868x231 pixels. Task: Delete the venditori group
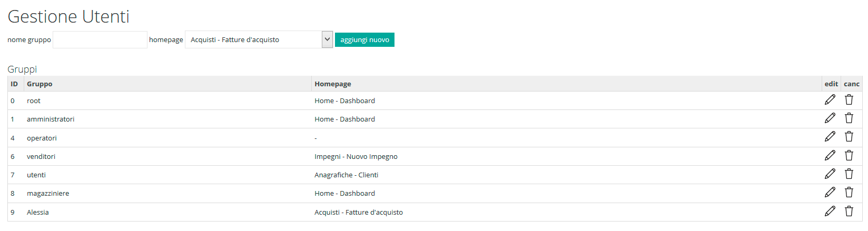tap(849, 155)
